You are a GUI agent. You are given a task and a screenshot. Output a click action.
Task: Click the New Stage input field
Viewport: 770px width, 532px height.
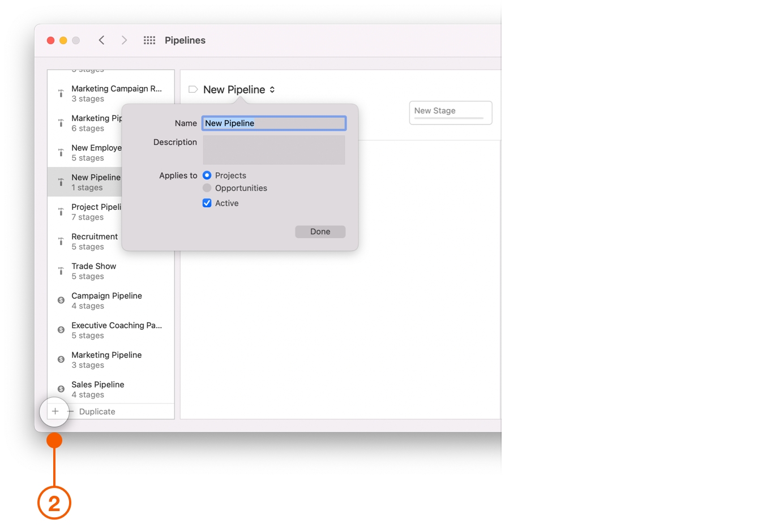point(450,112)
